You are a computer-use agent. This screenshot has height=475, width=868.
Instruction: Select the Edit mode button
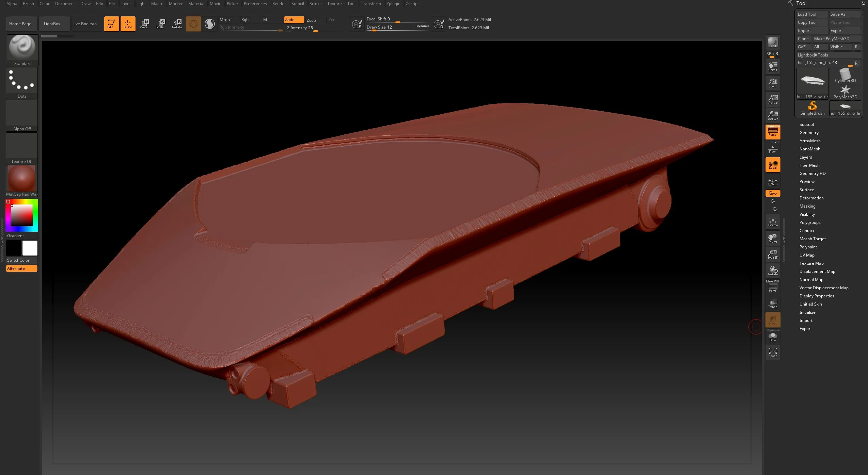click(x=111, y=24)
